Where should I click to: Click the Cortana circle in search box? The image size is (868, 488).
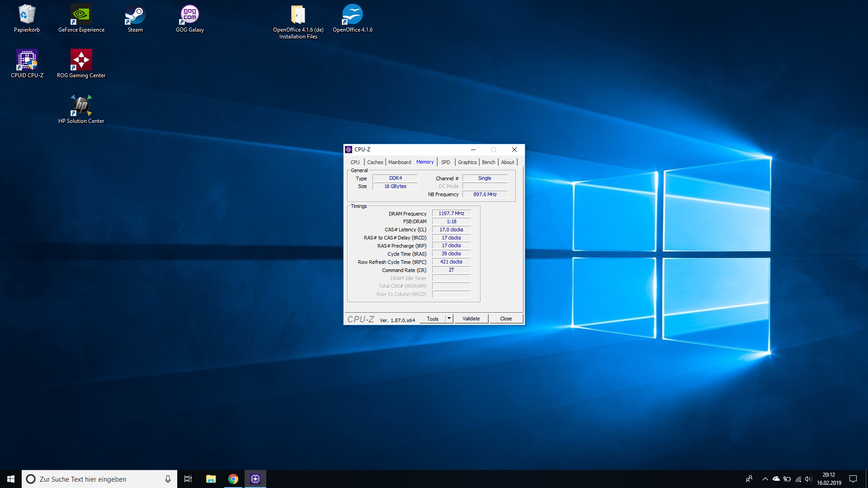point(31,479)
